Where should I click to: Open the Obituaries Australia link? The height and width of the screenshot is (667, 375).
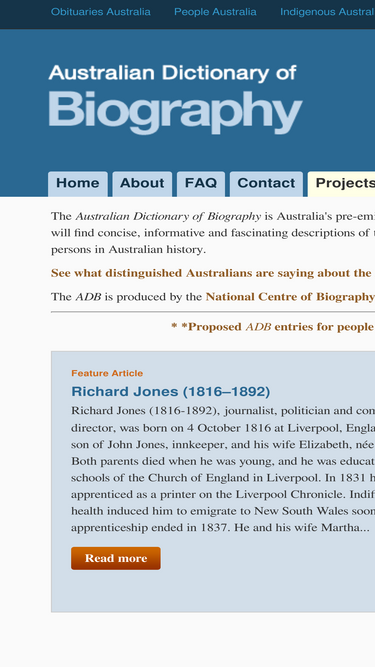101,12
